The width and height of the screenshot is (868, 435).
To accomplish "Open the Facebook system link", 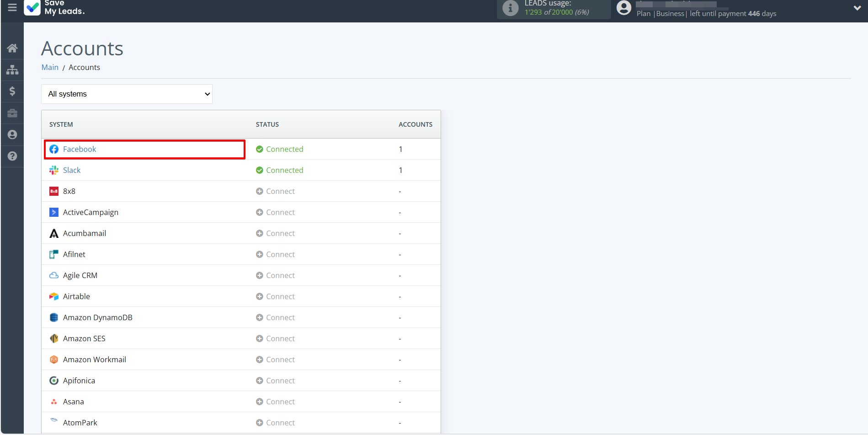I will [80, 149].
